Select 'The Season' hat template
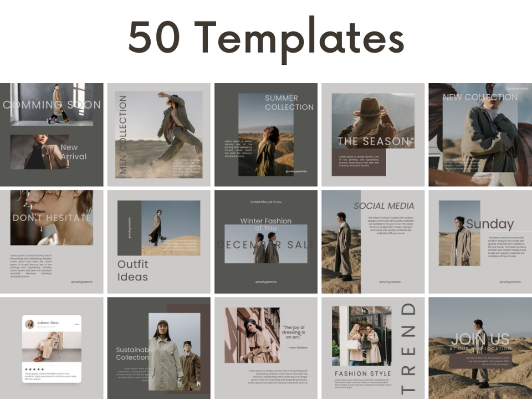The width and height of the screenshot is (532, 399). coord(373,135)
